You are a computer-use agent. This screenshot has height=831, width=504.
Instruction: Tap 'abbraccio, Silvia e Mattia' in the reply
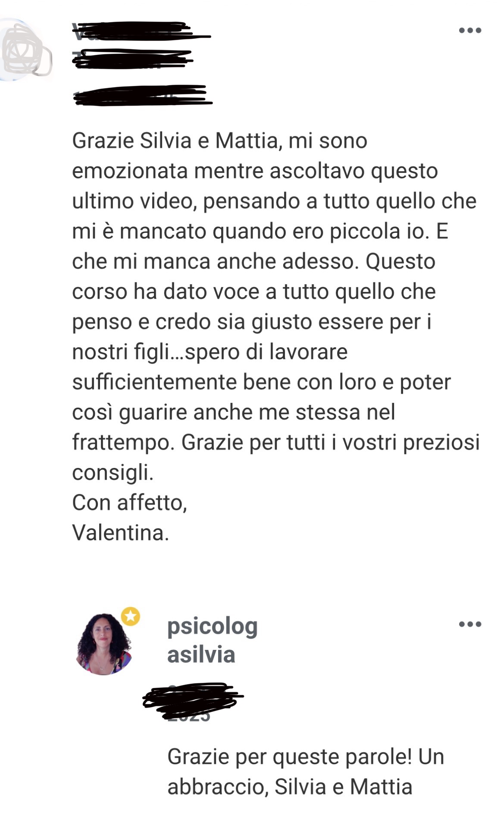290,787
